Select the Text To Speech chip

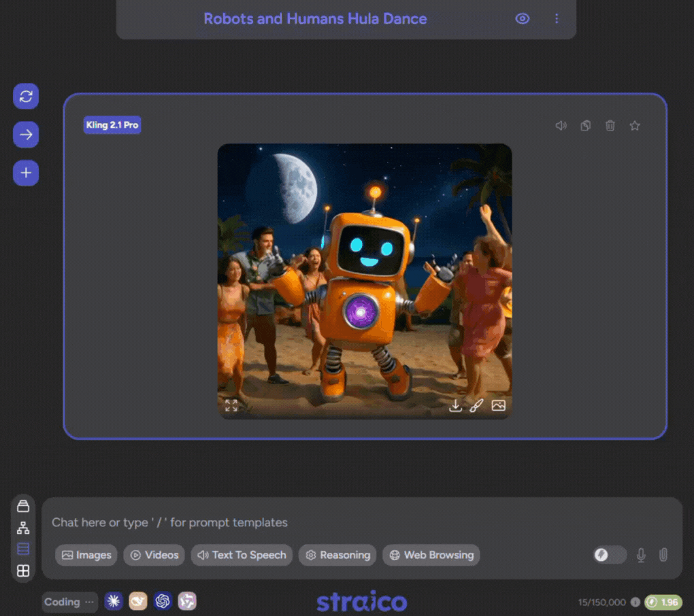pos(242,555)
